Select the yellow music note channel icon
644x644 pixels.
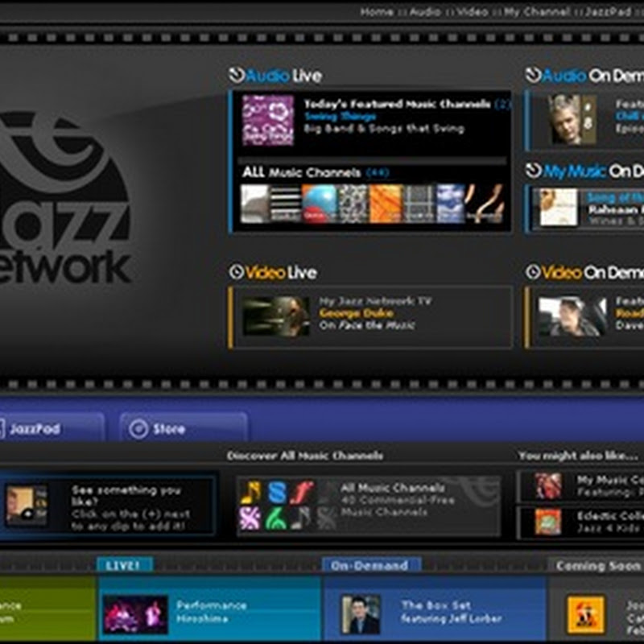[250, 493]
